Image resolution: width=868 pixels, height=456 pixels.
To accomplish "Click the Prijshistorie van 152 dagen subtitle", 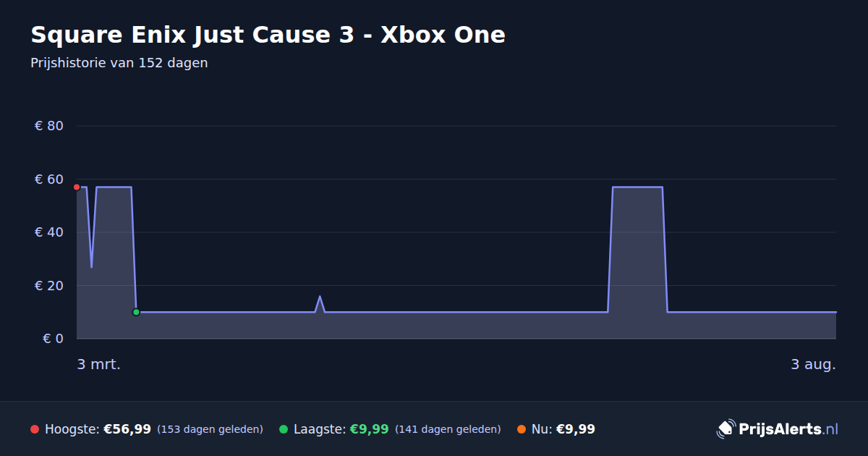I will (119, 63).
